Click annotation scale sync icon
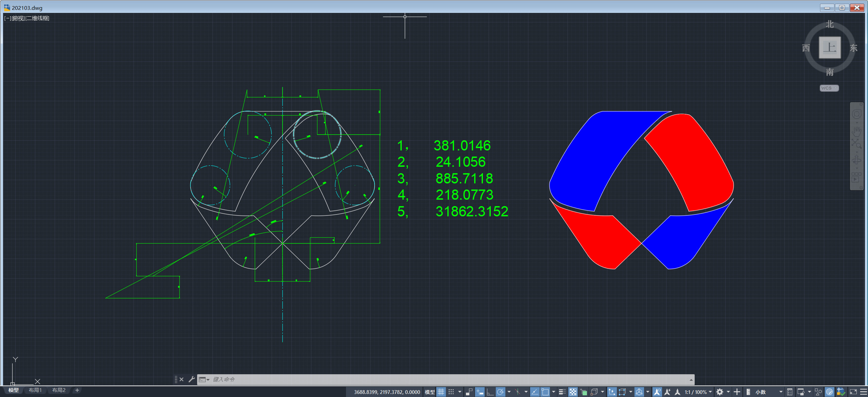The height and width of the screenshot is (397, 868). (x=677, y=392)
